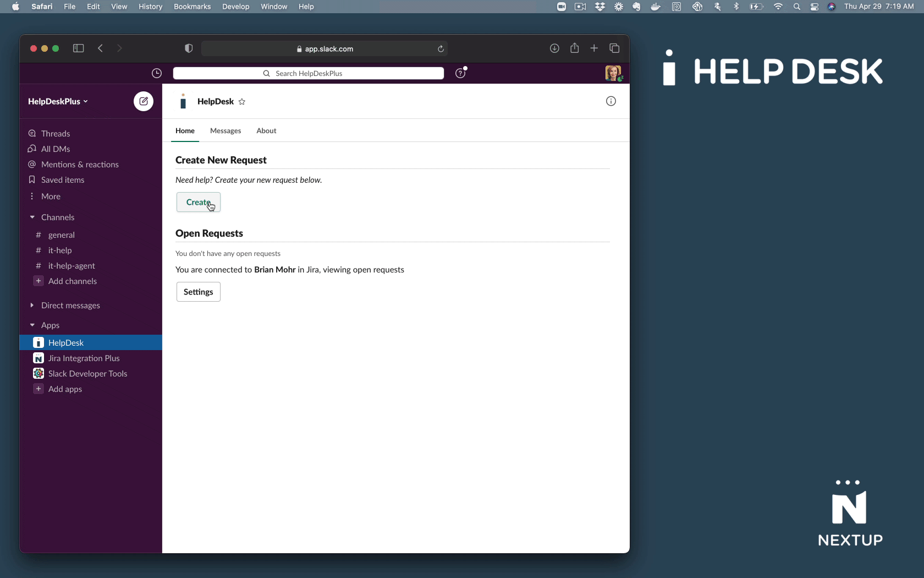The image size is (924, 578).
Task: Expand Direct messages section
Action: 32,306
